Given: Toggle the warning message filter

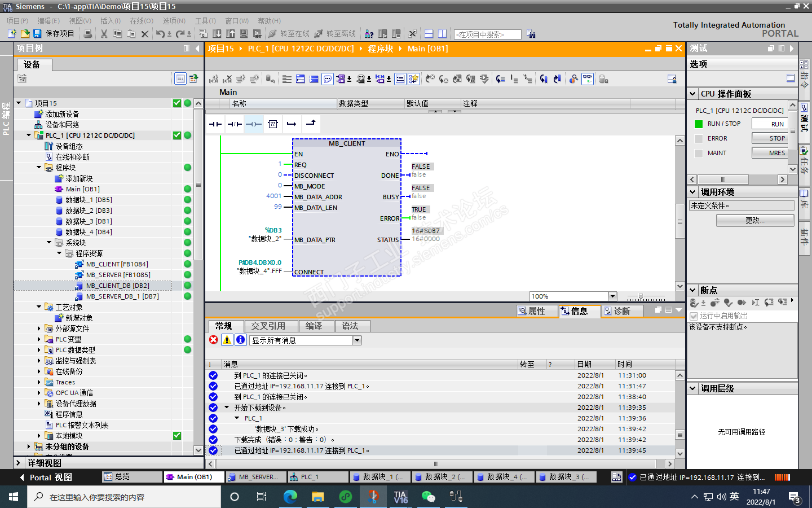Looking at the screenshot, I should (227, 340).
